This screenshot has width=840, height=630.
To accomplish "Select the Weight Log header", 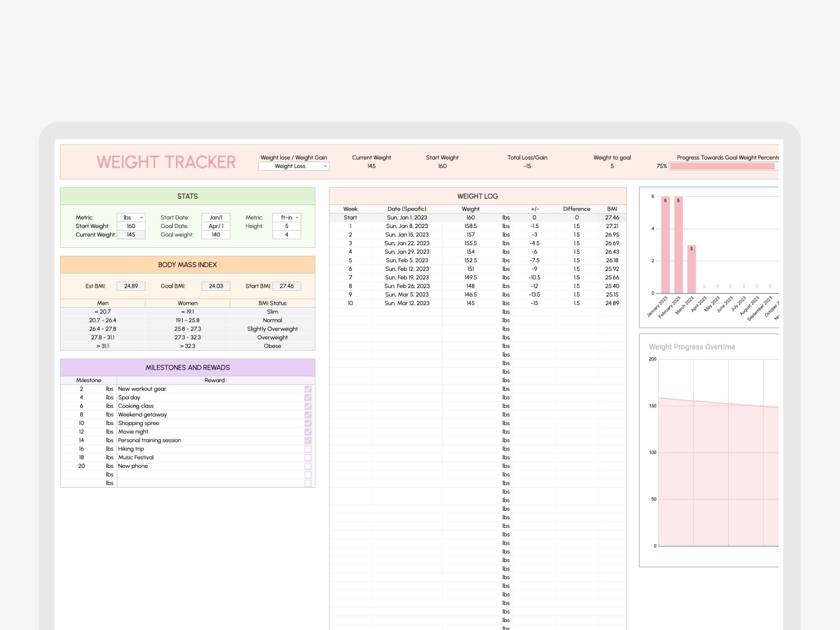I will (x=478, y=196).
